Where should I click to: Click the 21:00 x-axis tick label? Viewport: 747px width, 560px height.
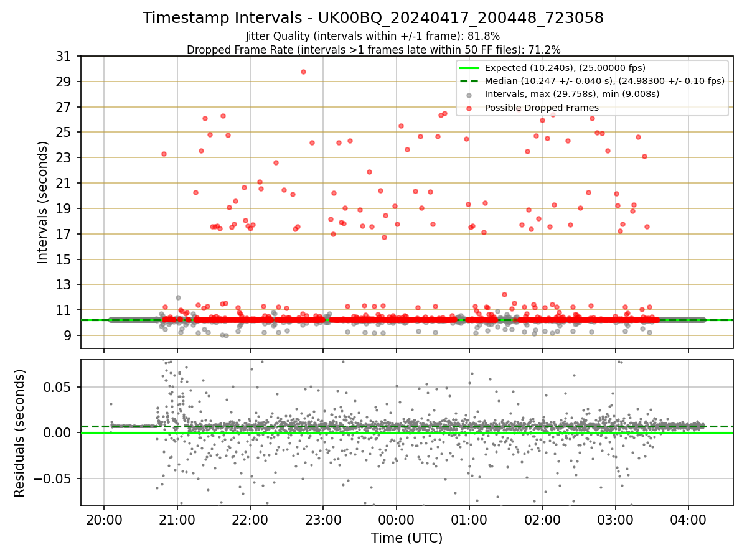click(x=177, y=520)
